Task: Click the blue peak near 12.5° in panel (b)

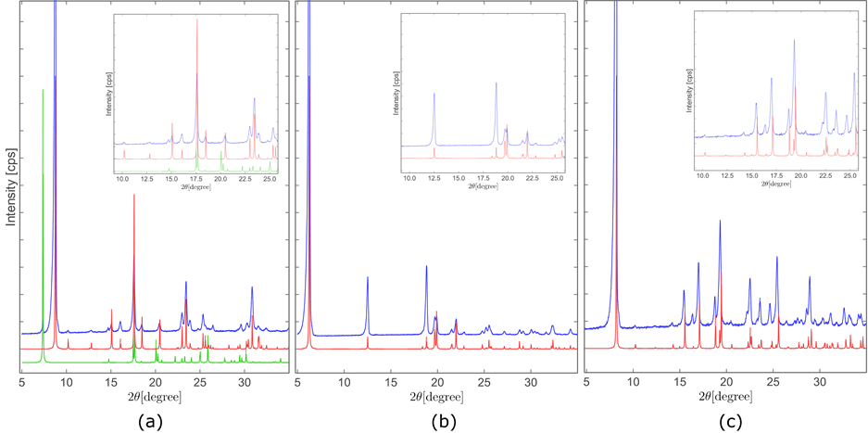Action: (x=368, y=305)
